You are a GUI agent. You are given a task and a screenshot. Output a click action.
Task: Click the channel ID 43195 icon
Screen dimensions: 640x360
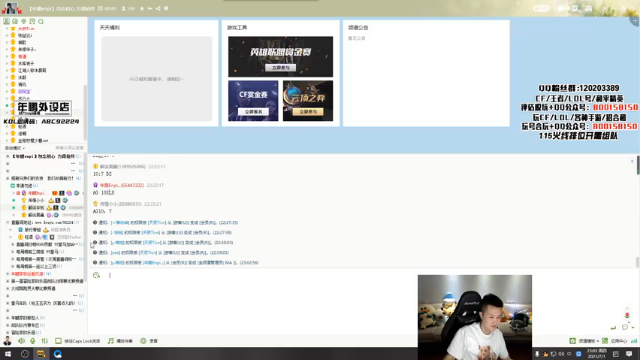[x=100, y=8]
